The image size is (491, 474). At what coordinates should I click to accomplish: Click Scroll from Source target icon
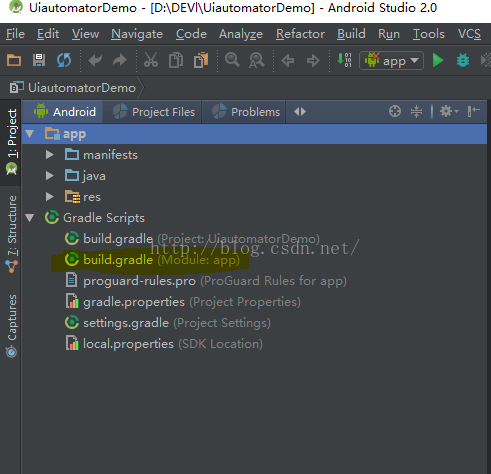click(x=395, y=111)
